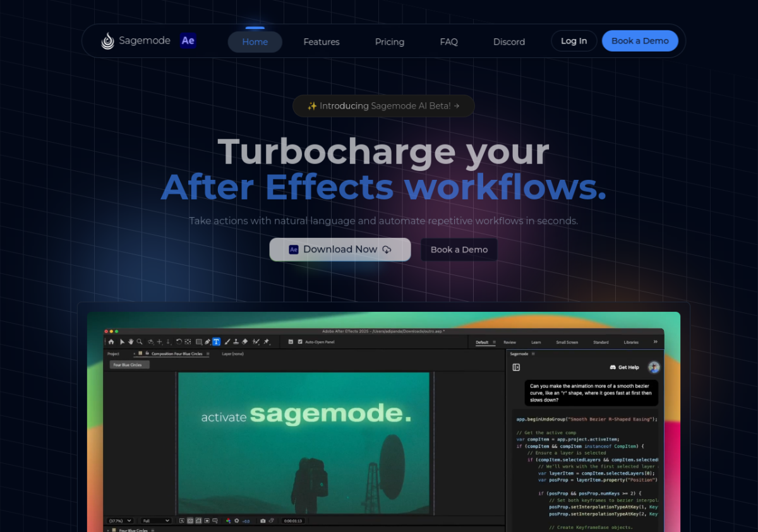Click the composition preview image

pyautogui.click(x=304, y=442)
